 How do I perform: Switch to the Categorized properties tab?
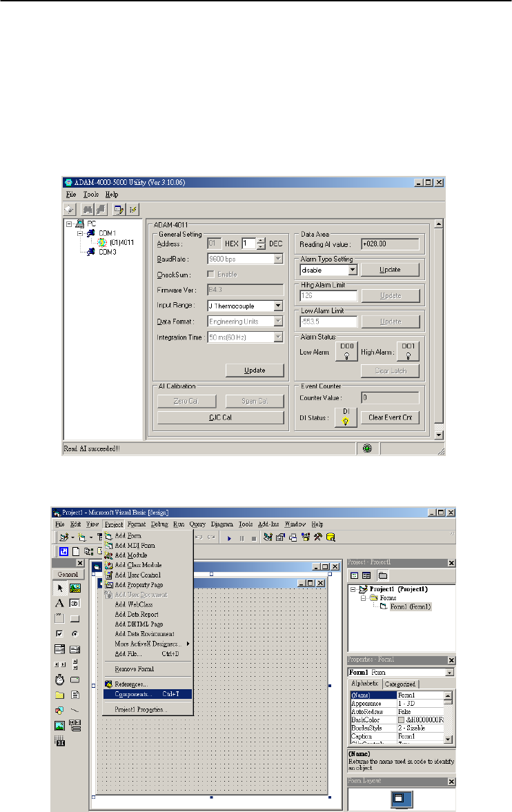coord(400,684)
